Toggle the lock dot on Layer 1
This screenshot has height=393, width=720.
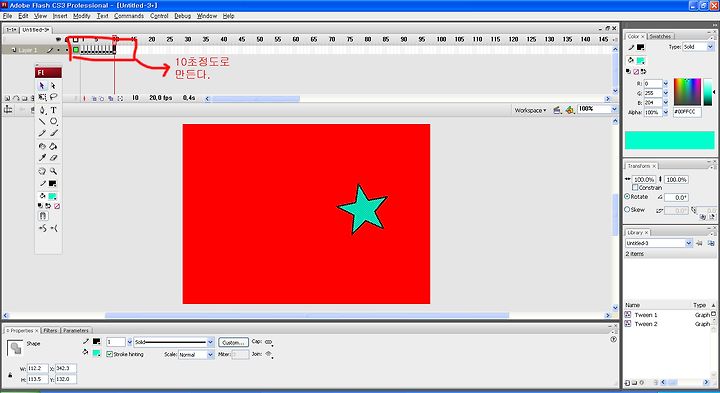pyautogui.click(x=67, y=50)
